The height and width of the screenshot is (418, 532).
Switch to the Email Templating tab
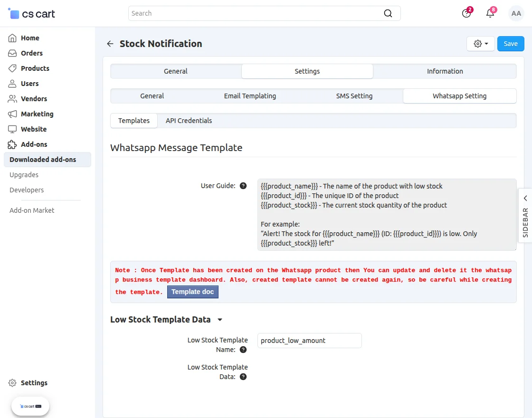tap(250, 96)
